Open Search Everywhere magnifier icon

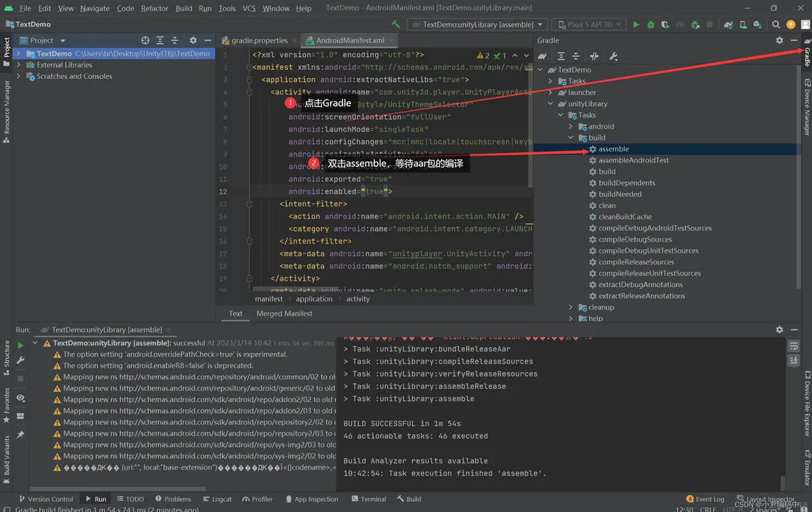[776, 24]
